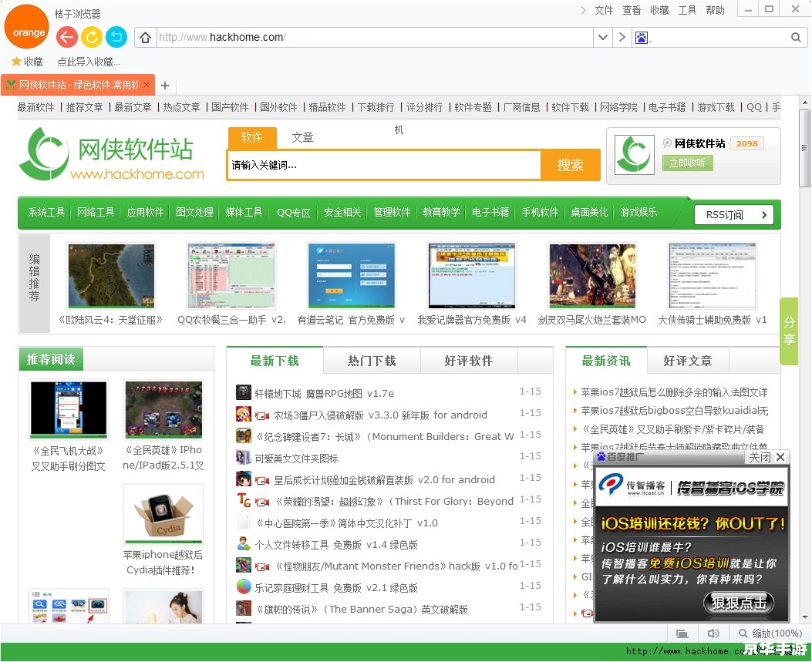Click the status bar window mode icon

(x=682, y=633)
